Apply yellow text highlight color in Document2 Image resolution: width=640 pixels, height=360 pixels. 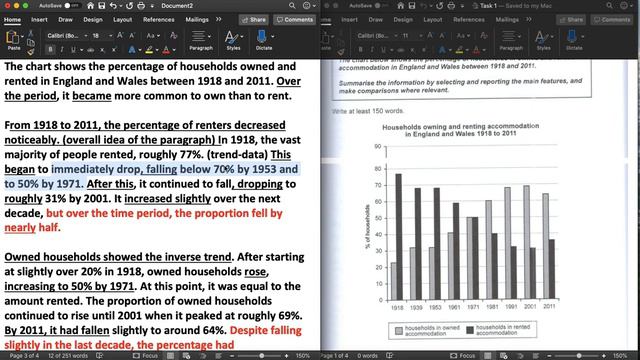pyautogui.click(x=149, y=50)
